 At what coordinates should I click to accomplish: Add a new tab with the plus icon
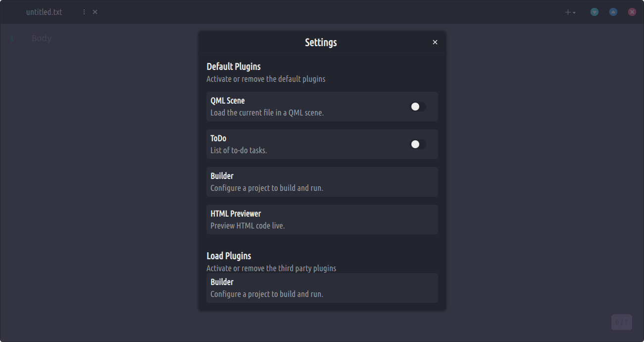point(568,12)
